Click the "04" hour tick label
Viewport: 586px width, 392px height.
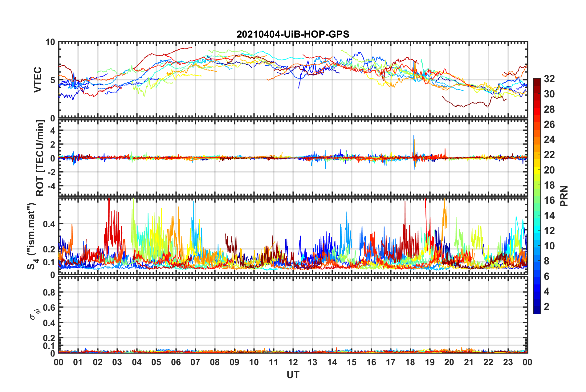click(x=137, y=362)
